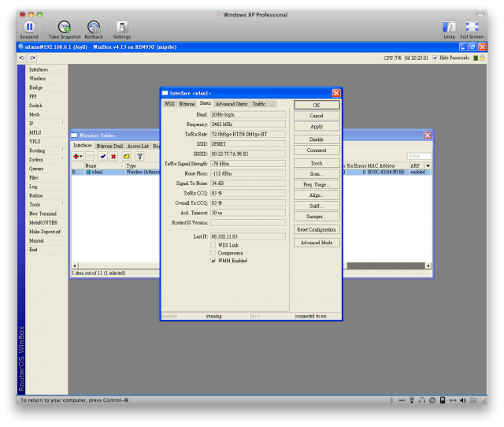Click OK in the Interface dialog
This screenshot has height=427, width=504.
pos(317,105)
